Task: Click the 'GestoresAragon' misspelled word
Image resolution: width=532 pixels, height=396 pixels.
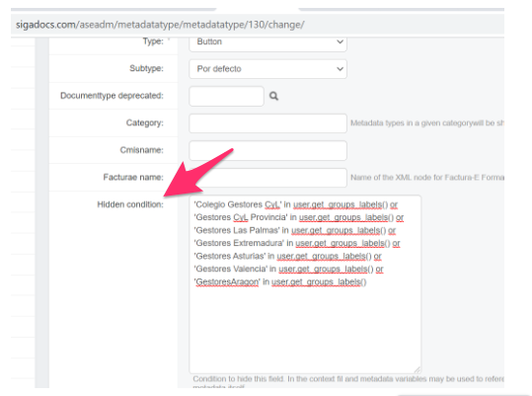Action: pyautogui.click(x=227, y=282)
